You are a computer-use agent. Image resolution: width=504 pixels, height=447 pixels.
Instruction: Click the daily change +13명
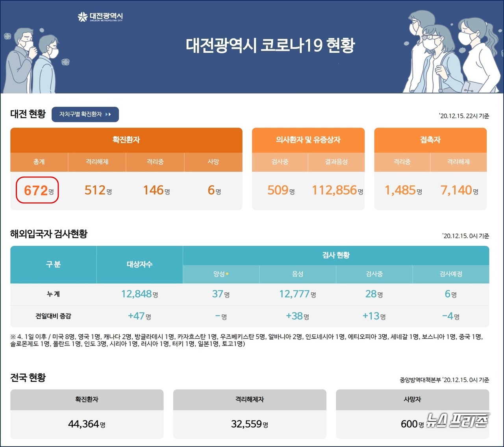374,316
